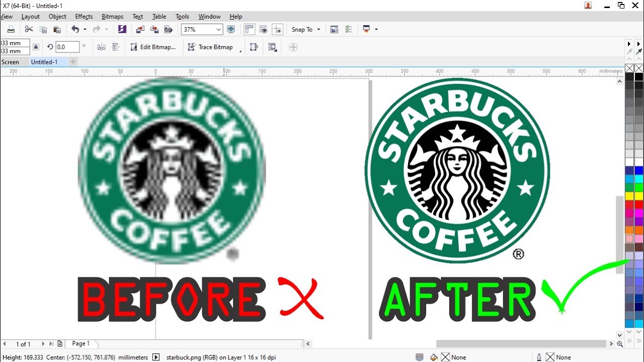Toggle Show Grid button
The image size is (644, 362).
[263, 29]
